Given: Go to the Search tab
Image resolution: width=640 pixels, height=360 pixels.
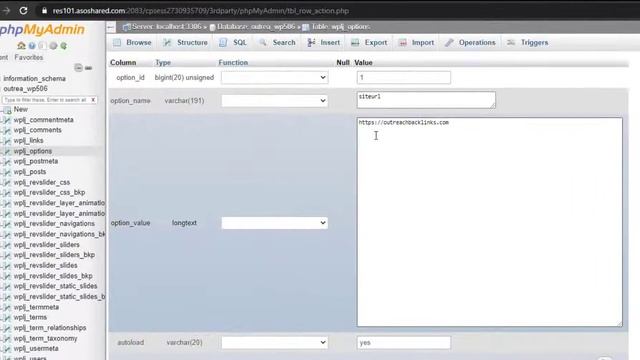Looking at the screenshot, I should pyautogui.click(x=277, y=42).
